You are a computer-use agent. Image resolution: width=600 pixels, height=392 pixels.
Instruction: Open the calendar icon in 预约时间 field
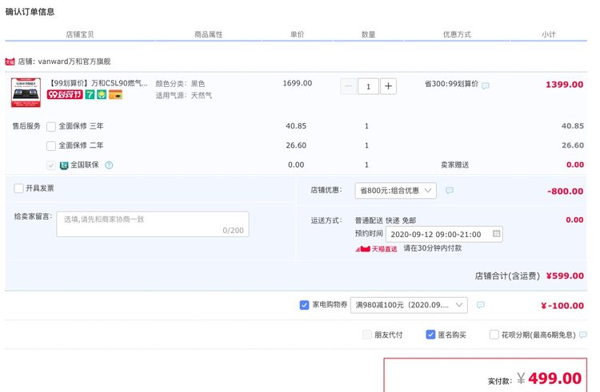point(496,234)
